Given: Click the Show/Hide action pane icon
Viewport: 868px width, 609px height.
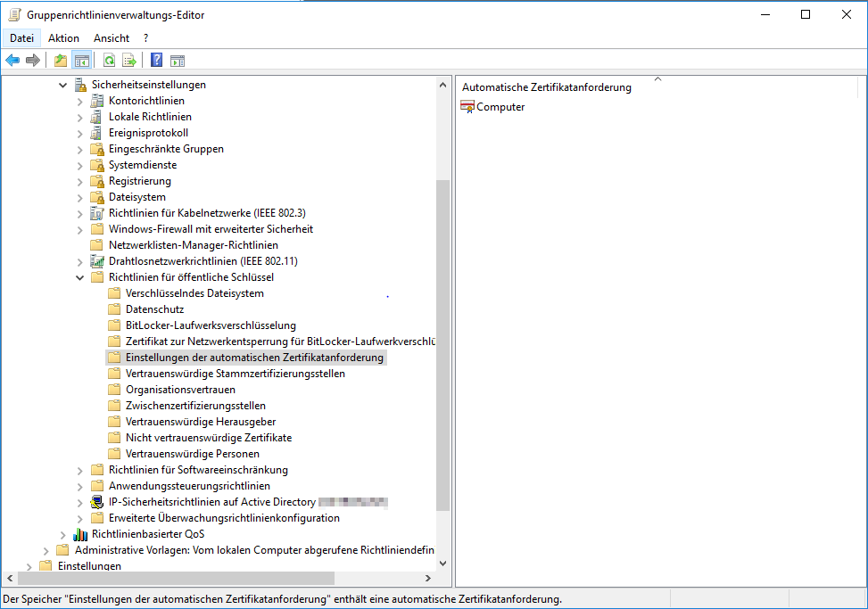Looking at the screenshot, I should click(178, 61).
